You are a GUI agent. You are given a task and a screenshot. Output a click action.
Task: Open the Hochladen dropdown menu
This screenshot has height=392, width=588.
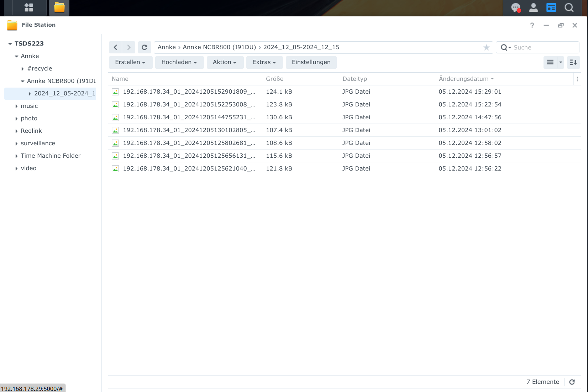point(179,62)
